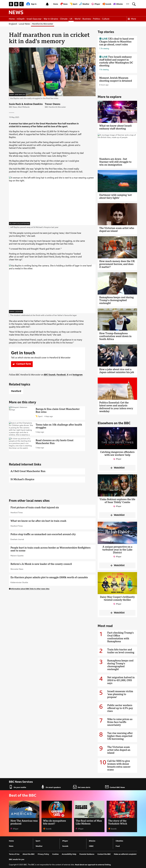The height and width of the screenshot is (868, 146).
Task: Open CBeebies link in the footer
Action: coord(119,841)
